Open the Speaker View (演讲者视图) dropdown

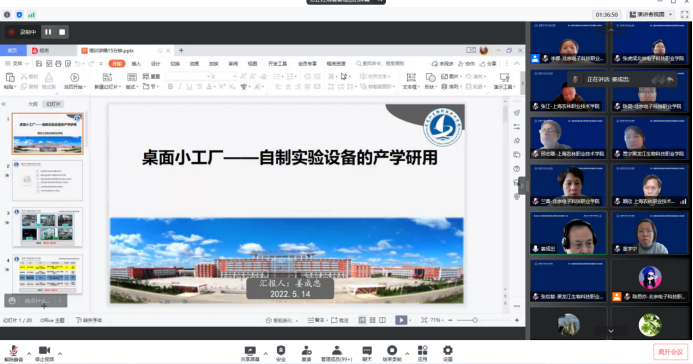tap(651, 15)
